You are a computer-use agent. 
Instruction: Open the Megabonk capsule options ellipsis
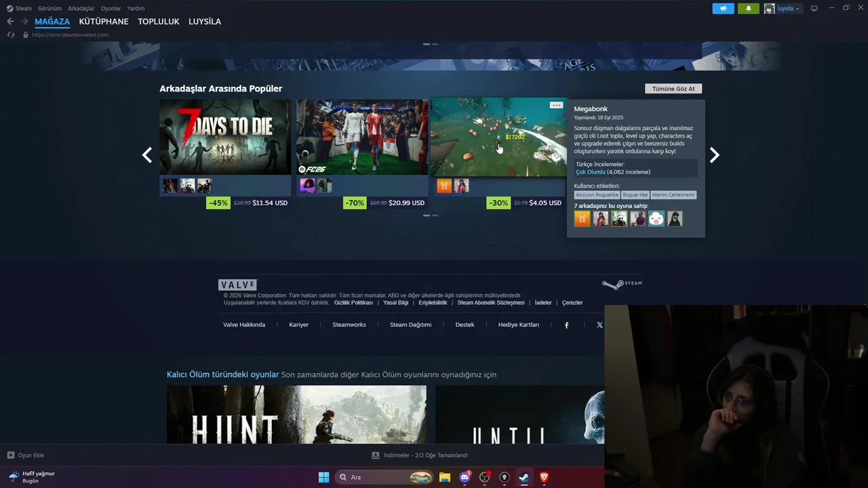point(556,105)
